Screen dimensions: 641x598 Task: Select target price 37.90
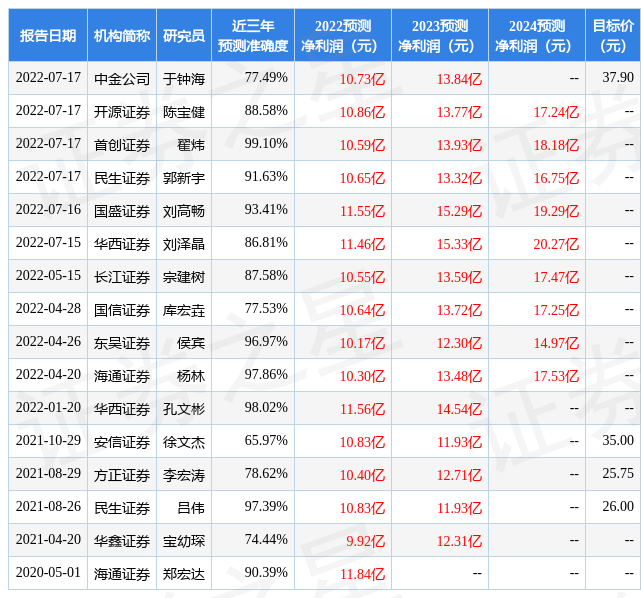[618, 77]
